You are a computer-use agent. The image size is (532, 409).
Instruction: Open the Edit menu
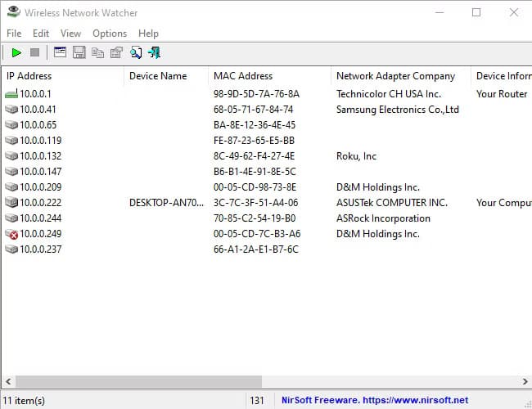[x=41, y=34]
